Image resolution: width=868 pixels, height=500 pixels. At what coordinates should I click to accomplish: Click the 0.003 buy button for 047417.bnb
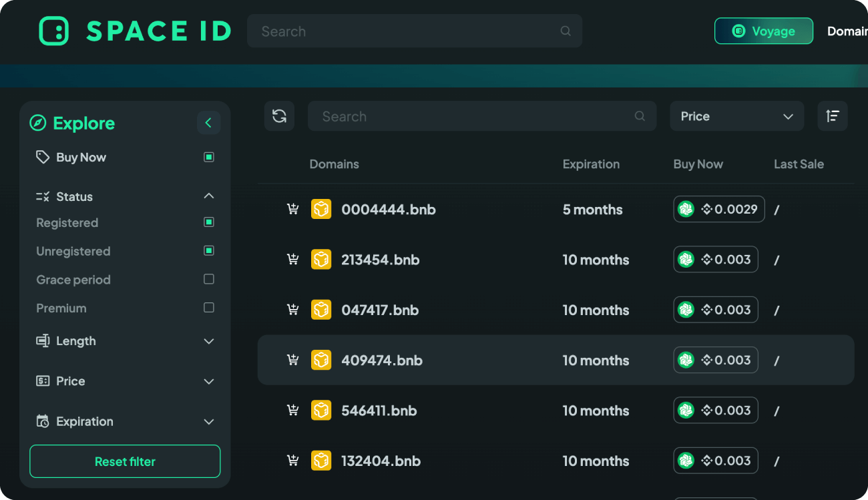click(716, 310)
